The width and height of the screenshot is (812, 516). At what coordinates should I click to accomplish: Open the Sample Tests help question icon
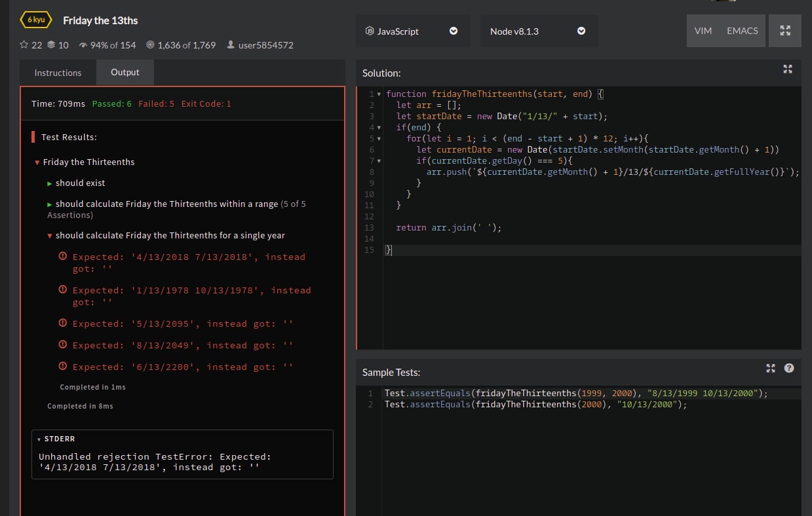point(789,369)
